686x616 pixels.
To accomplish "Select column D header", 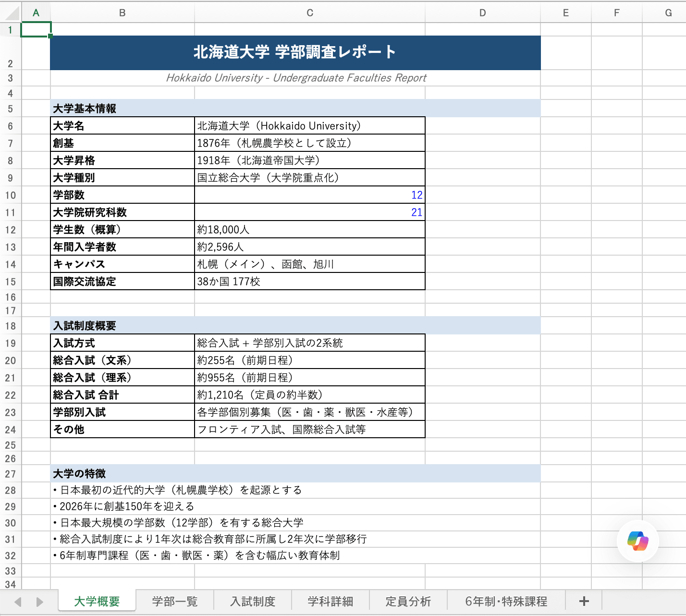I will point(483,13).
